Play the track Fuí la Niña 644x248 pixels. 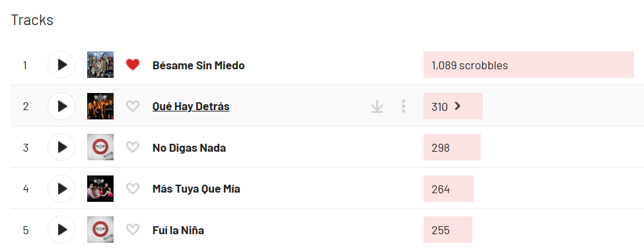point(61,230)
